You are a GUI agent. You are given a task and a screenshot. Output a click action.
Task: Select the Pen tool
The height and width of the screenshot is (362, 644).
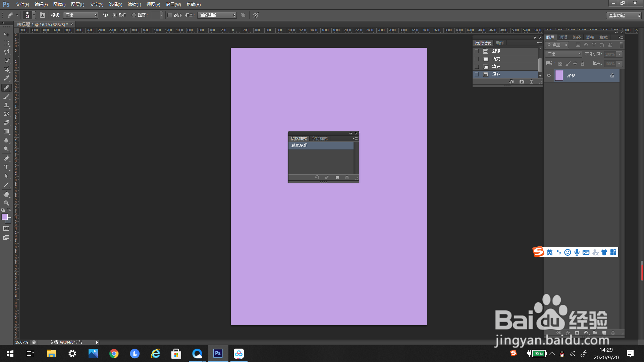click(6, 159)
